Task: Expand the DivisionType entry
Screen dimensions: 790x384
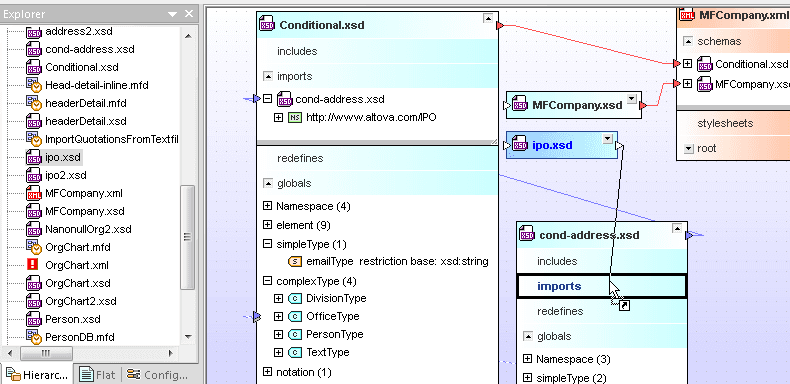Action: (278, 298)
